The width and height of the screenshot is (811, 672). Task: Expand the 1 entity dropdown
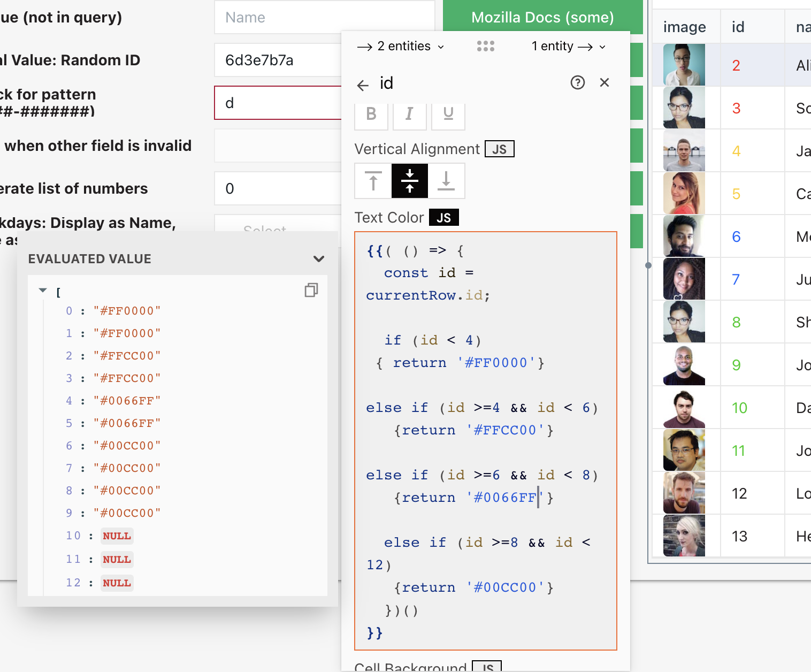click(x=568, y=47)
